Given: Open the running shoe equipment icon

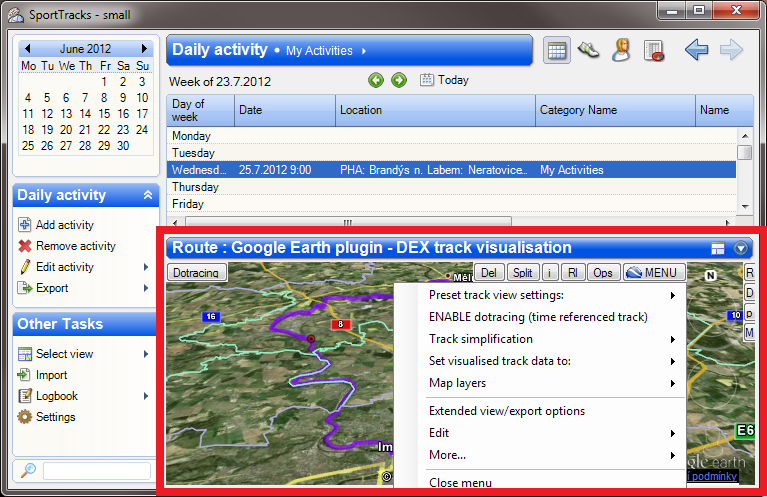Looking at the screenshot, I should click(588, 50).
